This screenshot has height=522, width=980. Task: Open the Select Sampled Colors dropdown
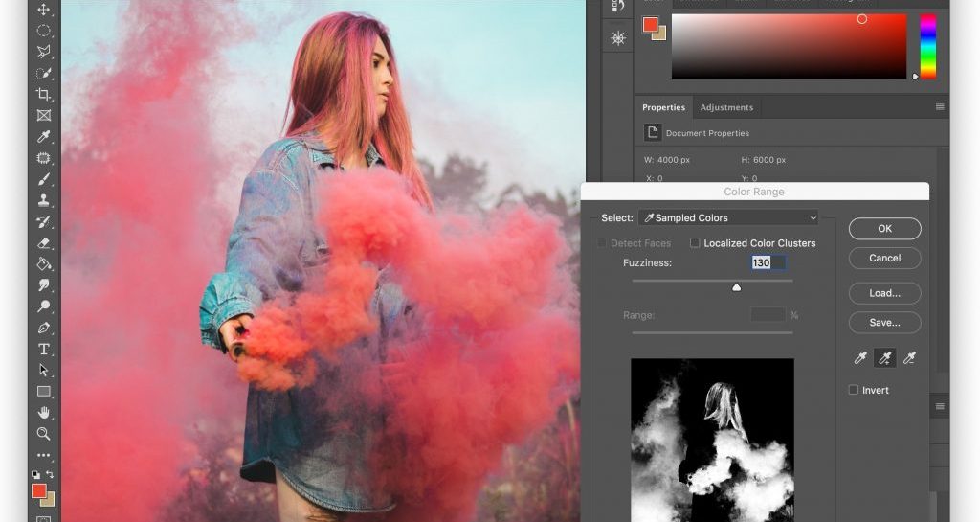728,218
